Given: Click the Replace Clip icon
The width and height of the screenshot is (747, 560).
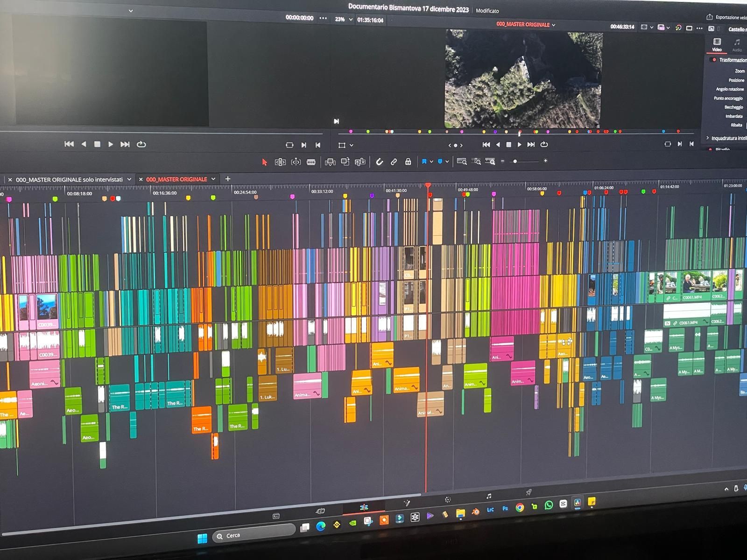Looking at the screenshot, I should coord(361,161).
